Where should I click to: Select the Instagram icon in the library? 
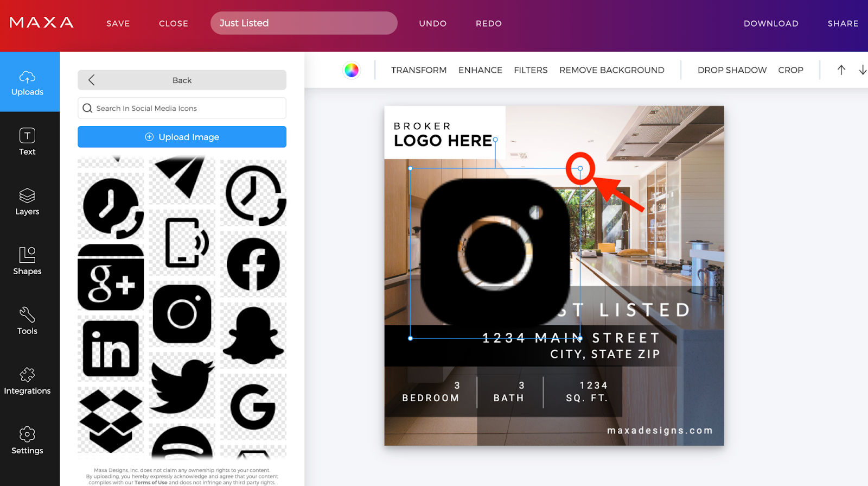pos(182,314)
